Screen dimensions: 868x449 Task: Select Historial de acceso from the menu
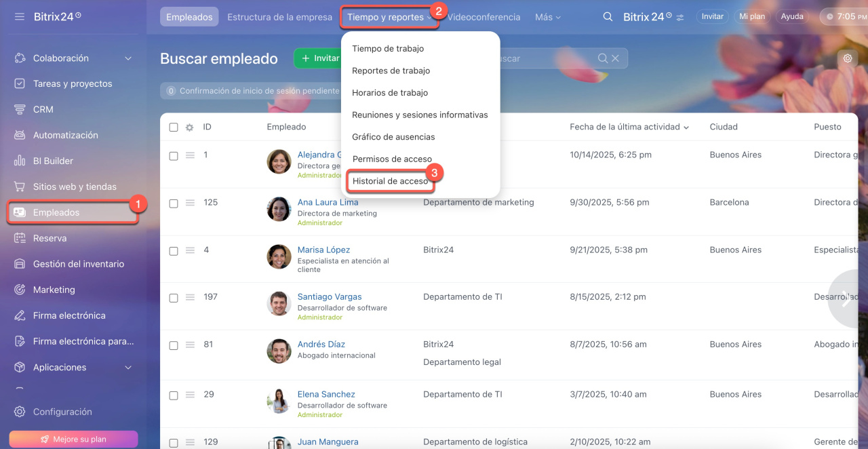pos(391,181)
